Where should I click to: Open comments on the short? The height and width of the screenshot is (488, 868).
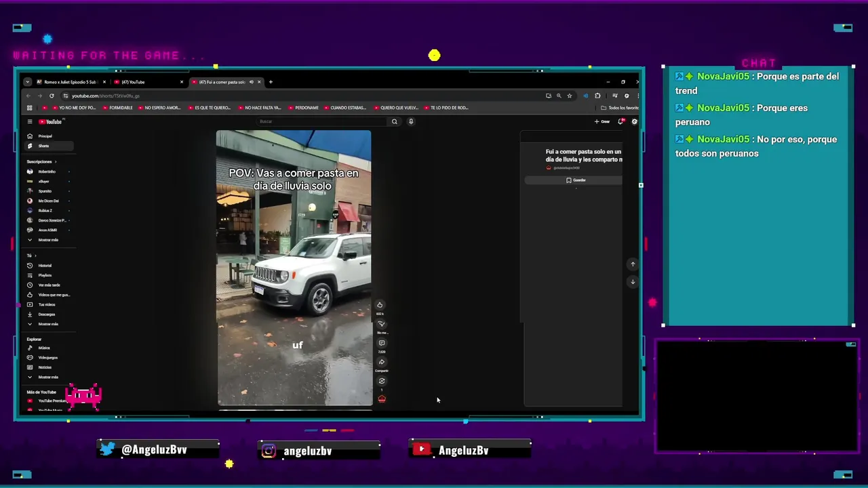(x=381, y=343)
